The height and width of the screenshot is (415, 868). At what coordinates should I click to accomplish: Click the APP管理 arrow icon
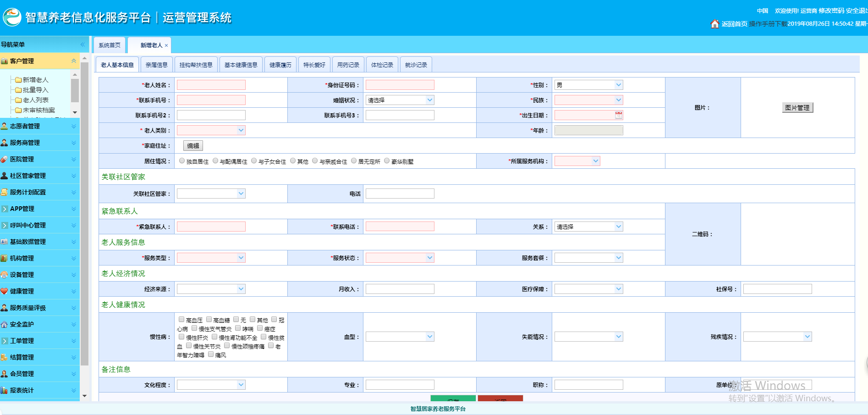click(x=5, y=209)
